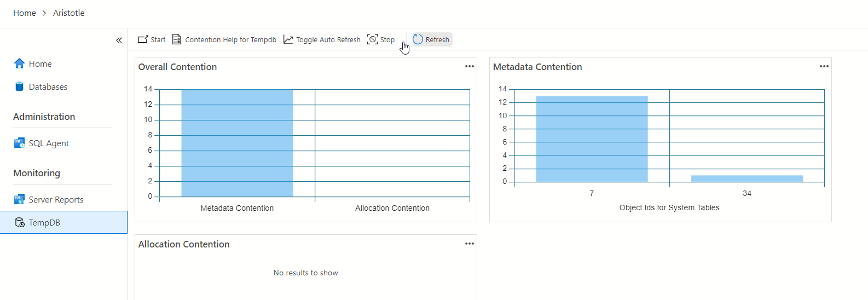Select the TempDB sidebar item
The width and height of the screenshot is (868, 300).
click(x=44, y=223)
